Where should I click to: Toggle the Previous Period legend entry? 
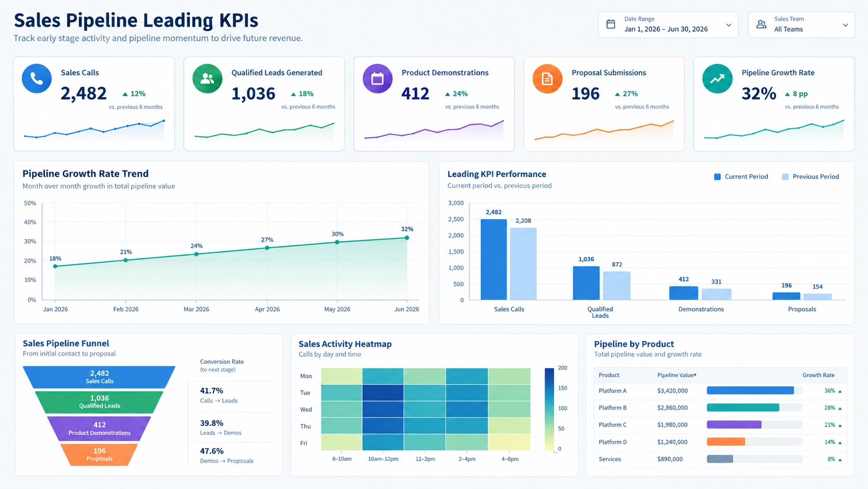coord(810,177)
